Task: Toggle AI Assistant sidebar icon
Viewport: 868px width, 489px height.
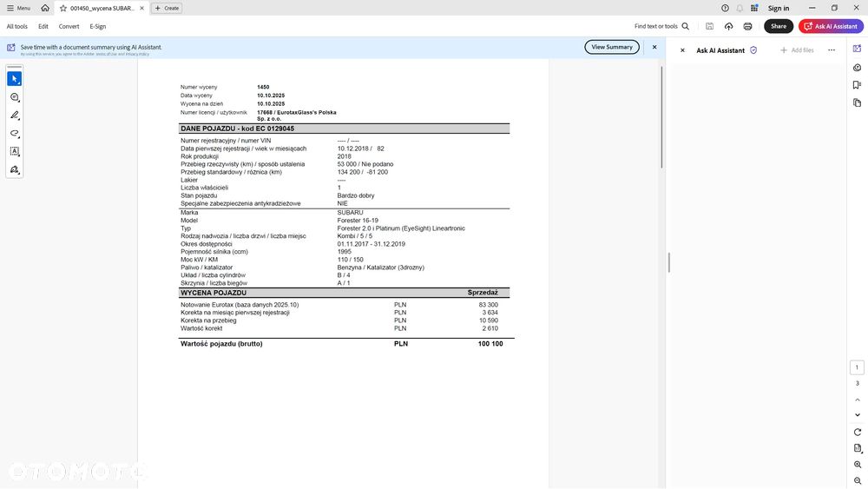Action: click(857, 49)
